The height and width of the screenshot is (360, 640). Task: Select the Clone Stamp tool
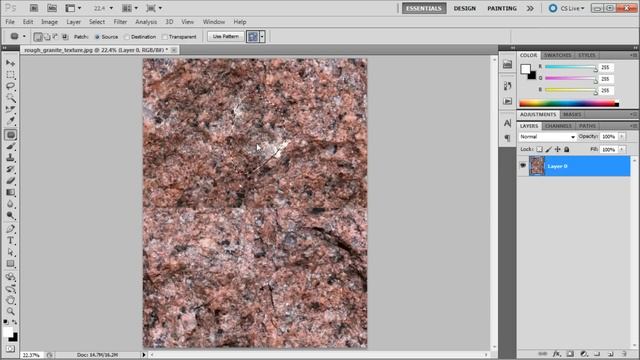click(11, 158)
